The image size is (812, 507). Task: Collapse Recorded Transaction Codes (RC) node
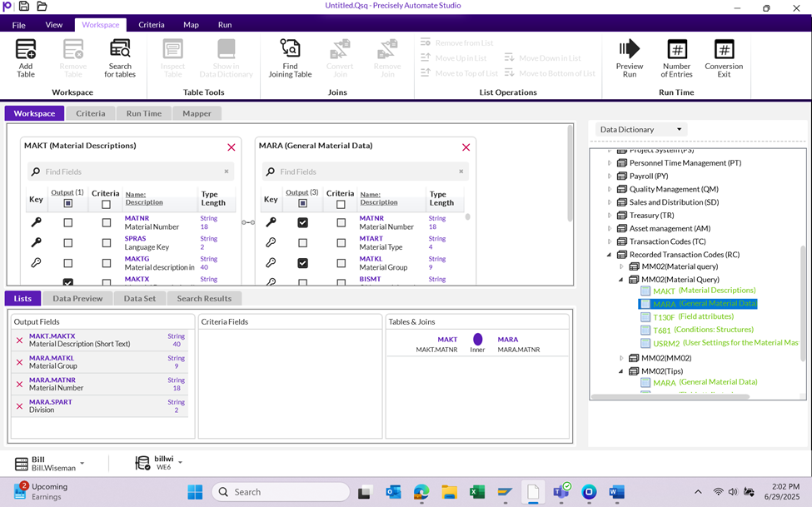click(610, 255)
